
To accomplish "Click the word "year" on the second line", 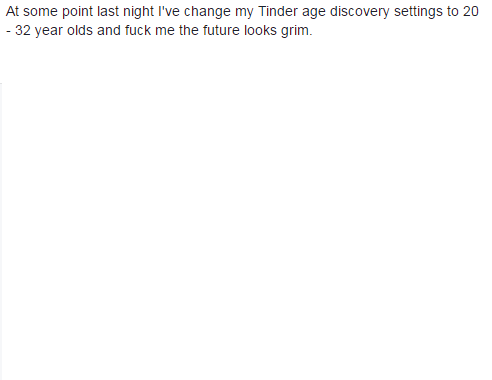I will click(x=49, y=32).
